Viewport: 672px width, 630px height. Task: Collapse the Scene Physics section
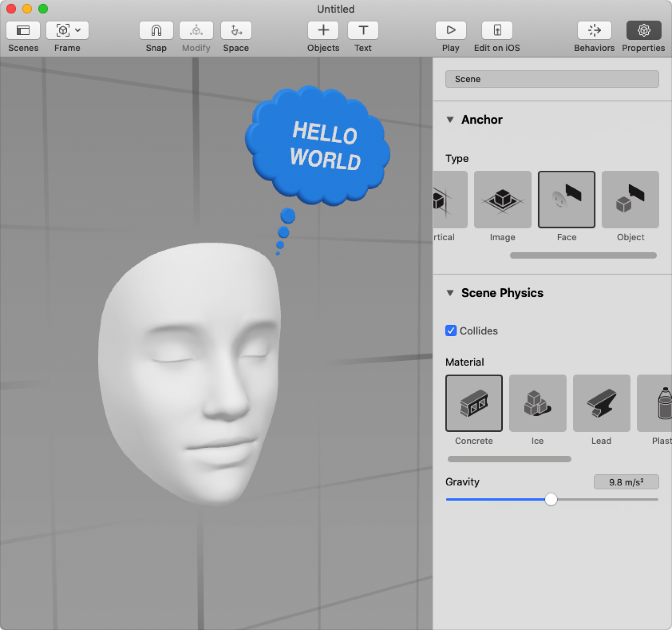[450, 293]
